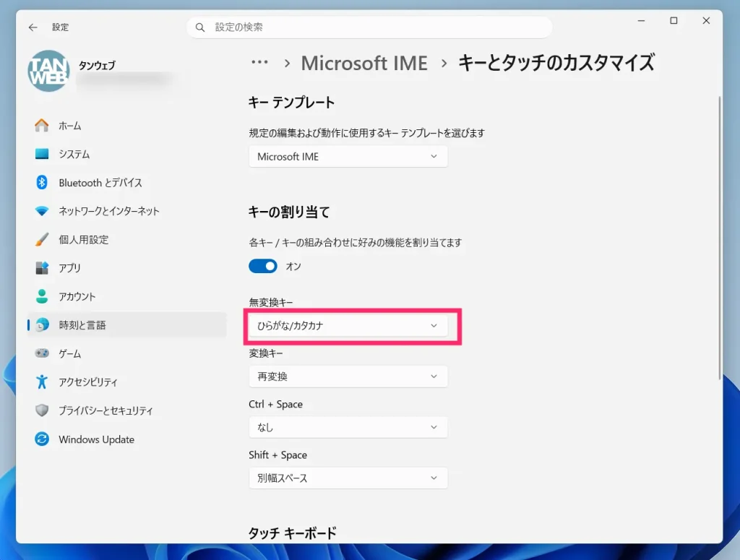Viewport: 740px width, 560px height.
Task: Click the vertical scrollbar on right
Action: tap(719, 237)
